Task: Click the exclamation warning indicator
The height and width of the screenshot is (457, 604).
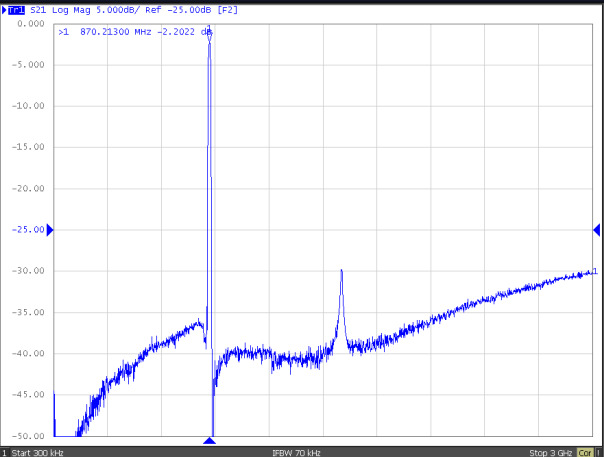Action: 598,452
